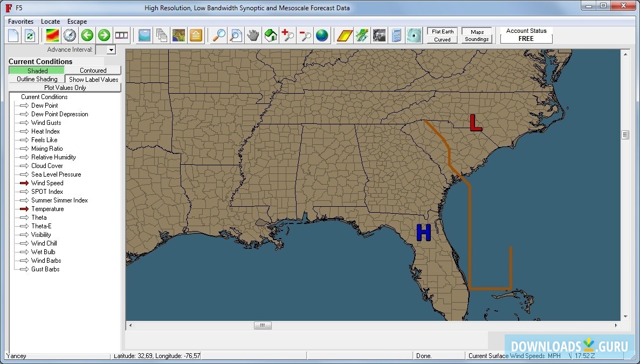
Task: Open the Locate menu
Action: tap(51, 22)
